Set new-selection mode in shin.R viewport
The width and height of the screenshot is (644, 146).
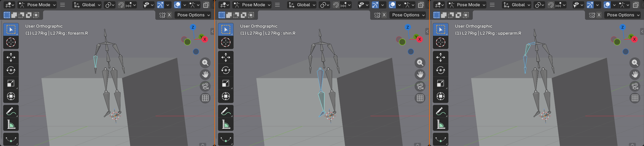222,15
